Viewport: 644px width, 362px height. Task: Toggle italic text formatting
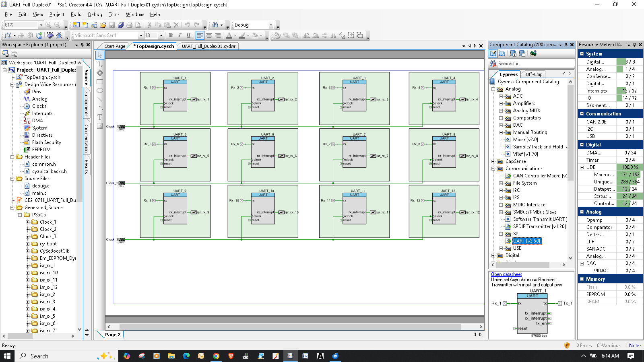point(180,35)
